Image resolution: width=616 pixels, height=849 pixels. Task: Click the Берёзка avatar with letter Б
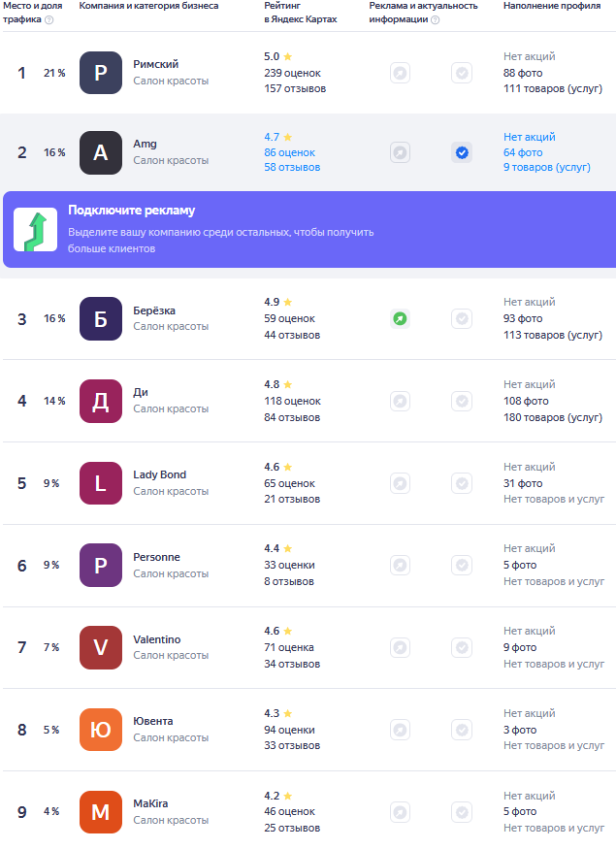[x=101, y=319]
